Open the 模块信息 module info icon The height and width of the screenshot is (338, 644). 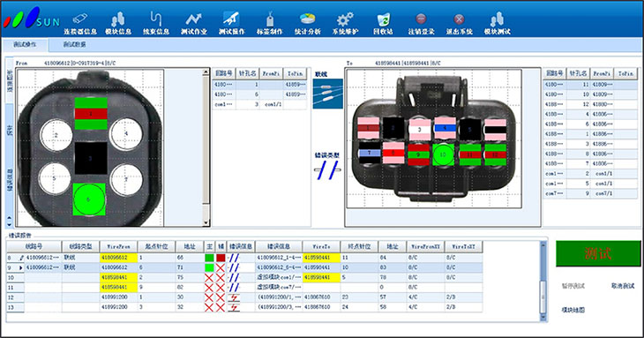pyautogui.click(x=118, y=24)
